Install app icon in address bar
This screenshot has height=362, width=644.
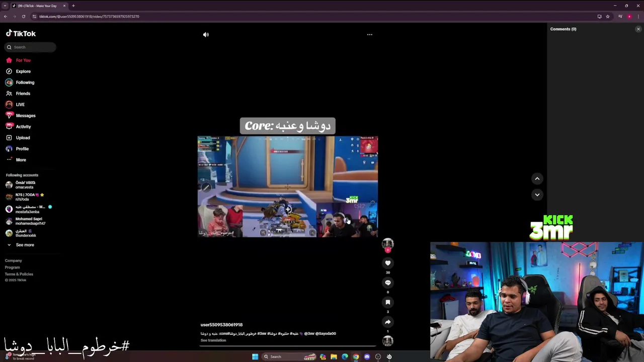tap(599, 17)
